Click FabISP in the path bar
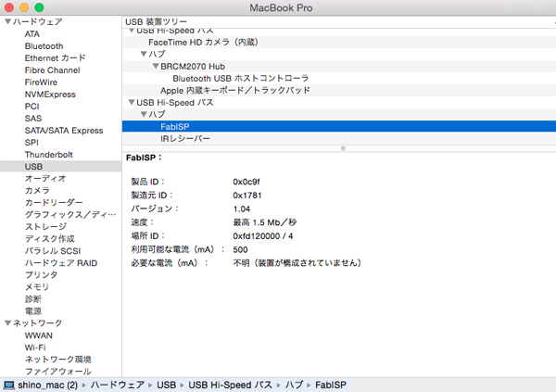Image resolution: width=556 pixels, height=392 pixels. [x=331, y=385]
